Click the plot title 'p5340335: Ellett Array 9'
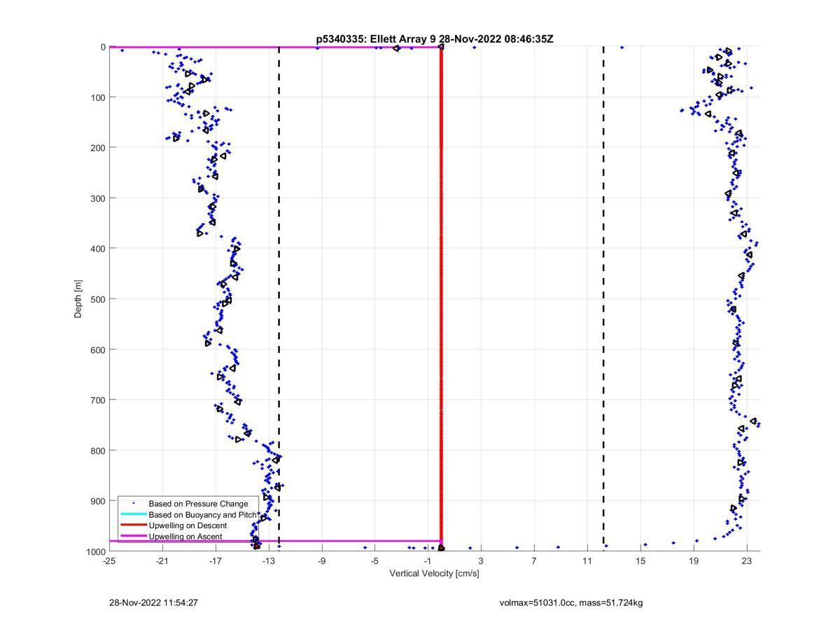 pos(376,39)
